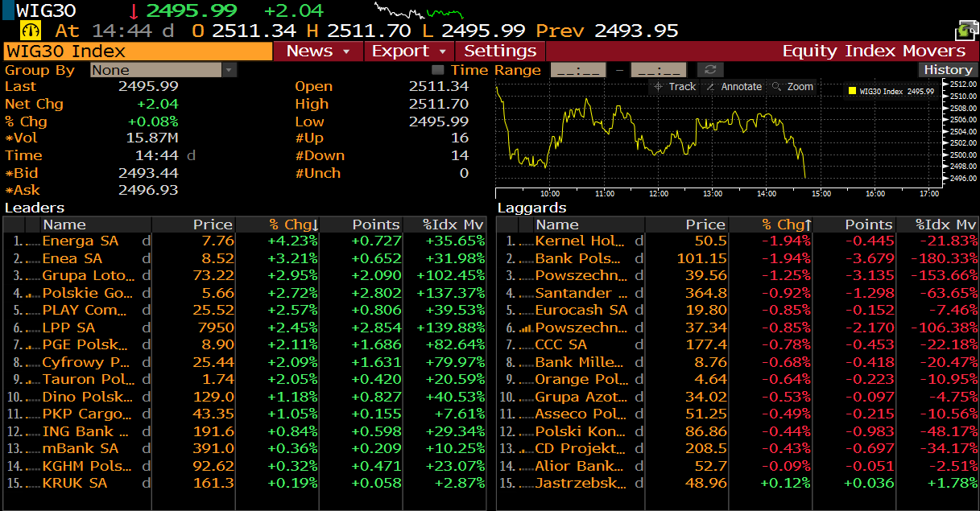Click Leaders table Name column header

coord(96,225)
